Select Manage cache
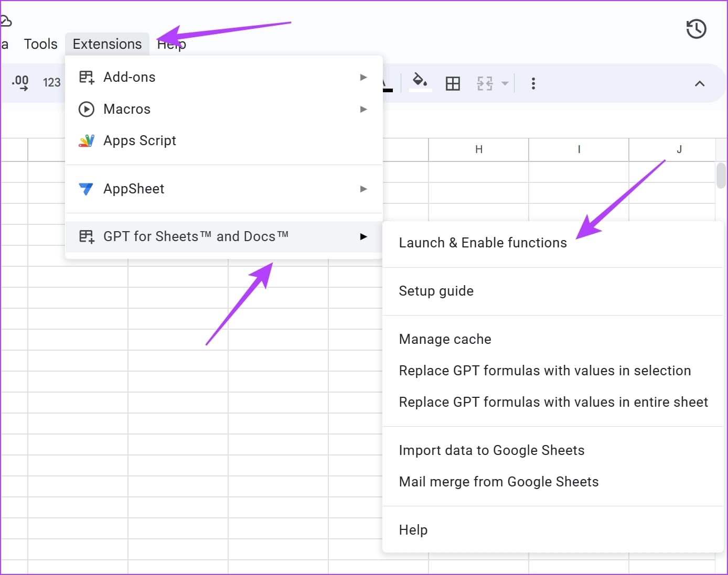728x575 pixels. coord(553,339)
